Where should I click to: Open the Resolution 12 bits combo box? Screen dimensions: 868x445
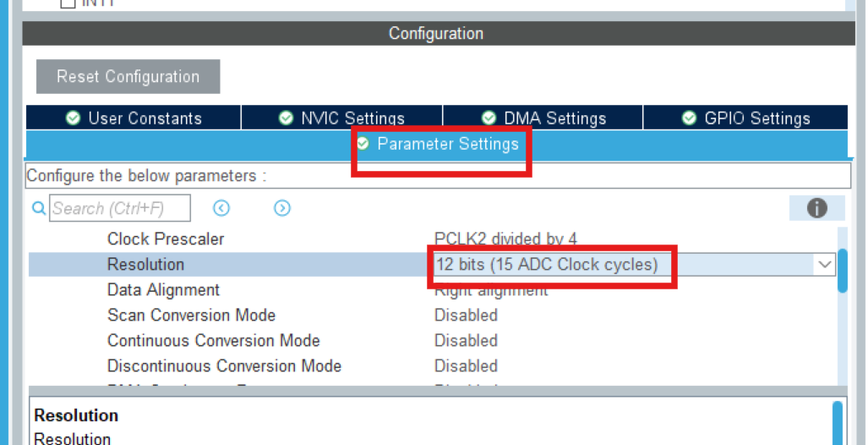click(633, 264)
